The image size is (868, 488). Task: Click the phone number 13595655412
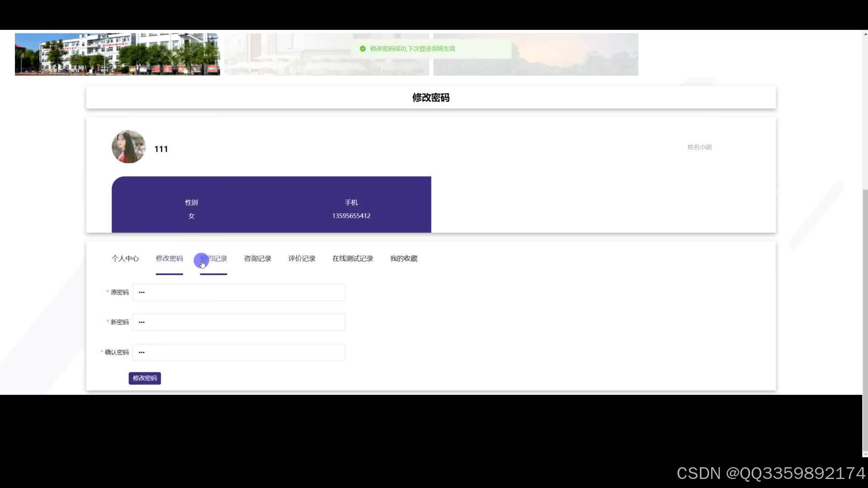tap(351, 216)
